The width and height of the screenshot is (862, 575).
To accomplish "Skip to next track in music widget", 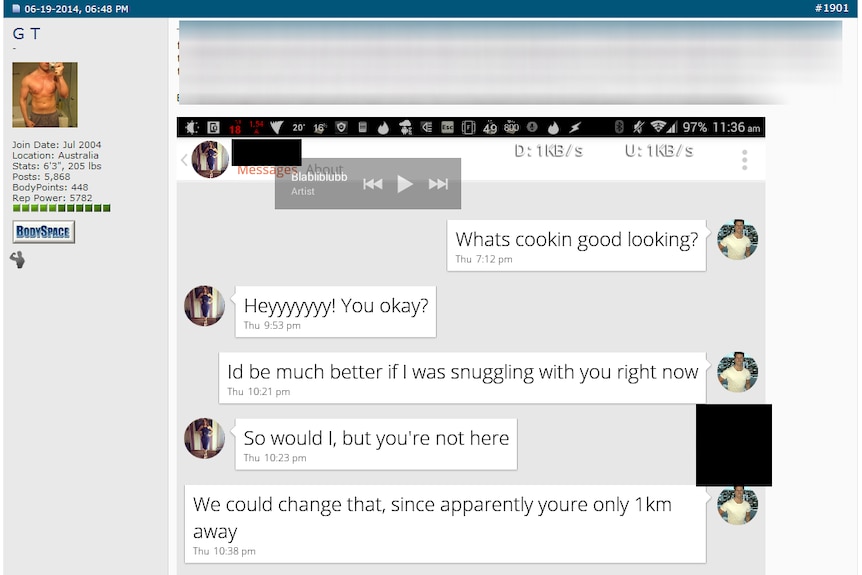I will [438, 184].
